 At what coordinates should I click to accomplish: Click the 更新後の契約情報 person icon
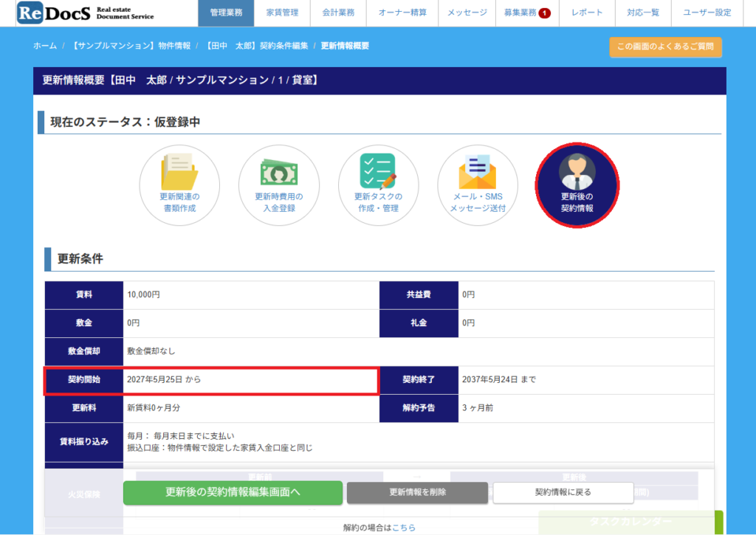[577, 185]
